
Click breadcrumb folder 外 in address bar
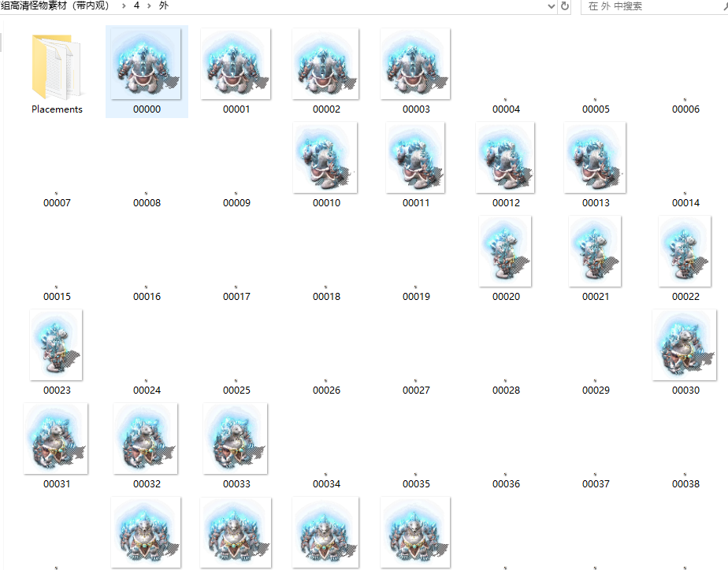click(163, 6)
